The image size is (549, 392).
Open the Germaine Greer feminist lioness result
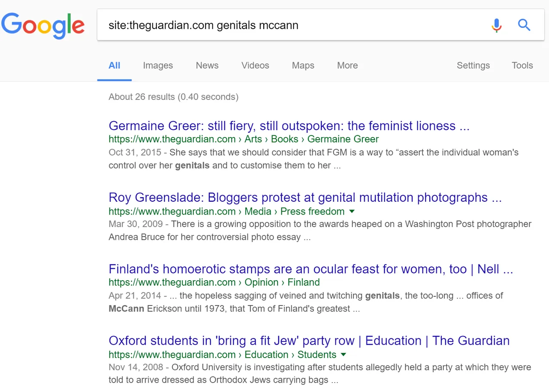(x=289, y=126)
